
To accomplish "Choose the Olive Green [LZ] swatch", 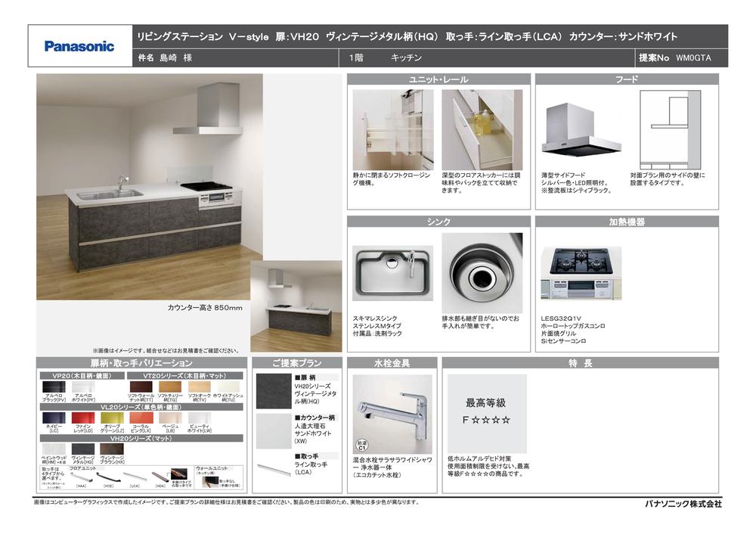I will (x=113, y=418).
